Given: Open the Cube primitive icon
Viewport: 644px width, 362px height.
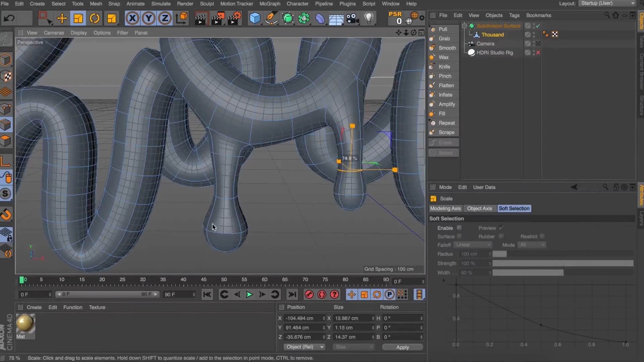Looking at the screenshot, I should [255, 18].
